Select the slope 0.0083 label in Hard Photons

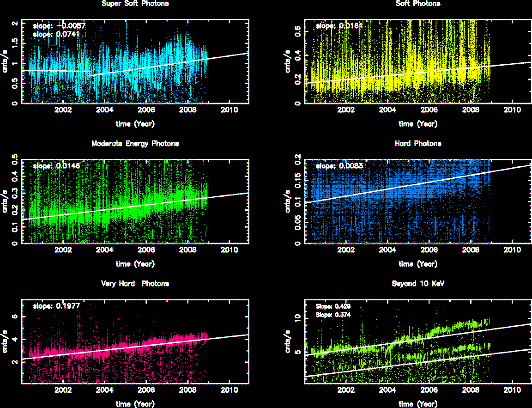[x=339, y=166]
